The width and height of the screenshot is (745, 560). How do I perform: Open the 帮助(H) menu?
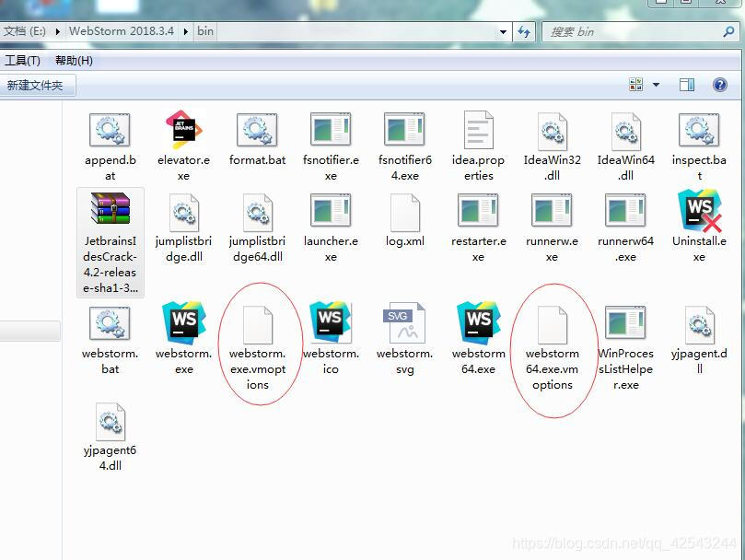[74, 61]
